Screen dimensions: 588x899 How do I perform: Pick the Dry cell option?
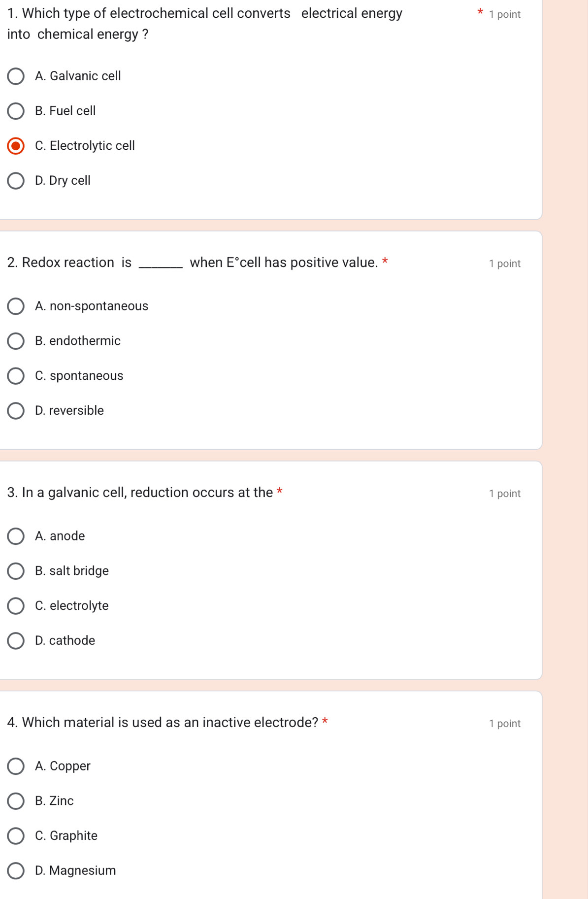pos(16,181)
